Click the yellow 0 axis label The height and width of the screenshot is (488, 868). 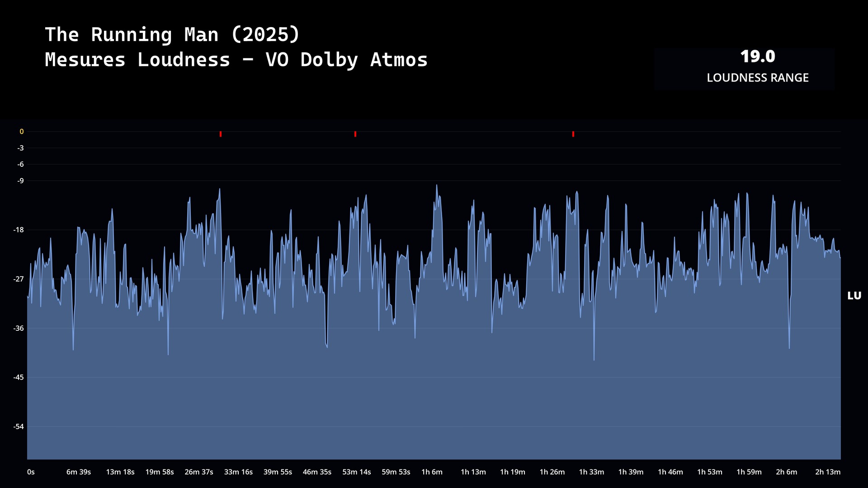pyautogui.click(x=21, y=132)
